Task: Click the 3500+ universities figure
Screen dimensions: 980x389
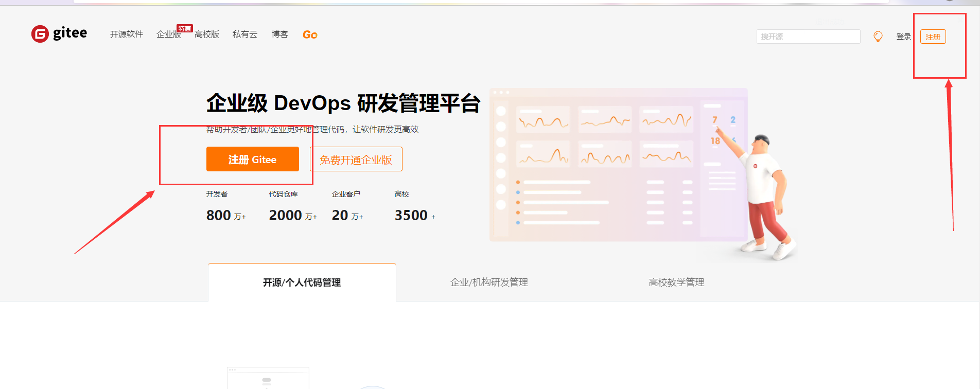Action: (x=415, y=215)
